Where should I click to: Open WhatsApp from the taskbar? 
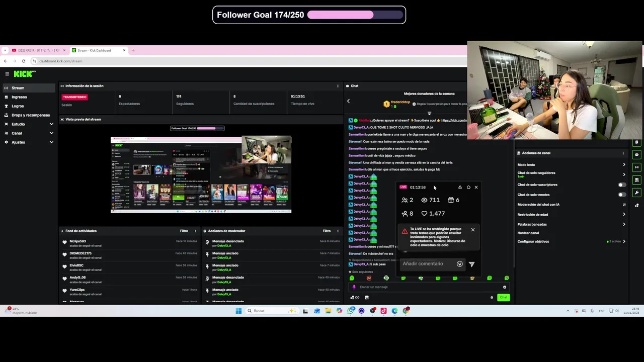(x=351, y=311)
